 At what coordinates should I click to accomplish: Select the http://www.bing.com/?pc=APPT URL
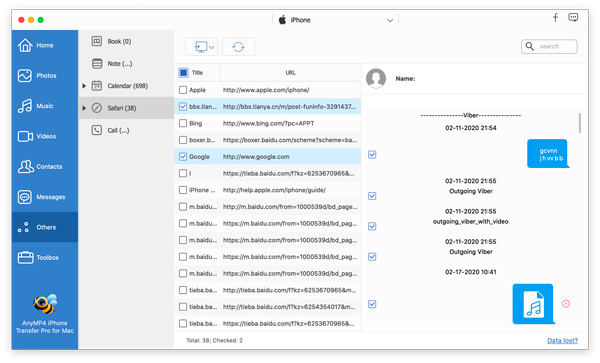(x=268, y=123)
